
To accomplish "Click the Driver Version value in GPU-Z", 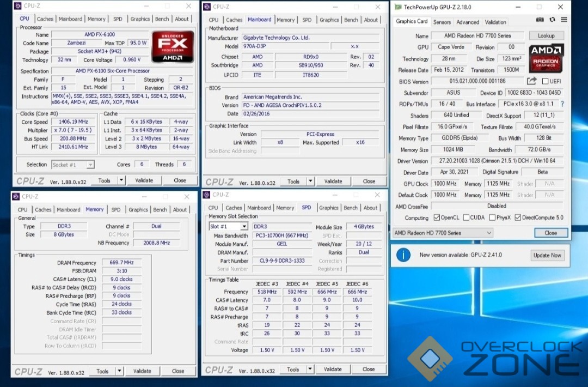I will point(497,161).
